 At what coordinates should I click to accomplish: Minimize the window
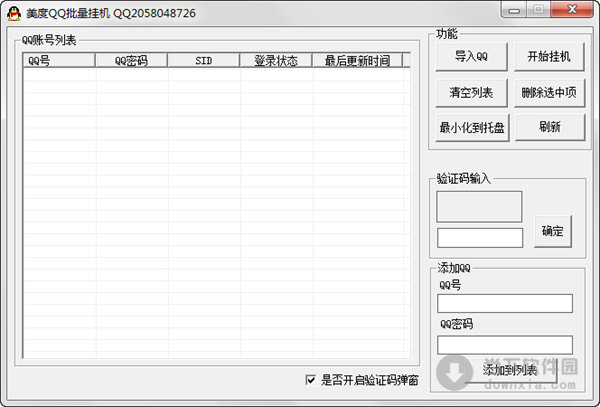coord(514,10)
